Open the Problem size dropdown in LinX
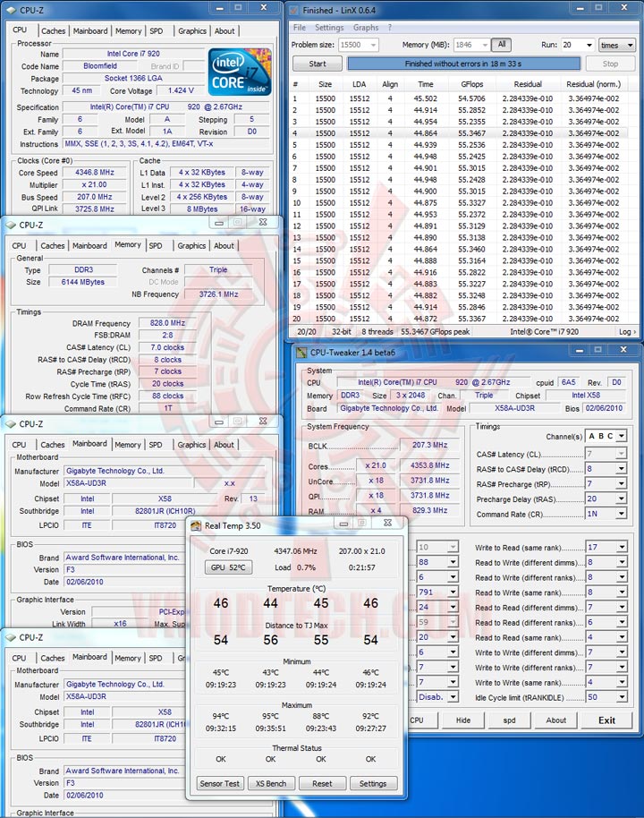The height and width of the screenshot is (818, 644). point(373,45)
